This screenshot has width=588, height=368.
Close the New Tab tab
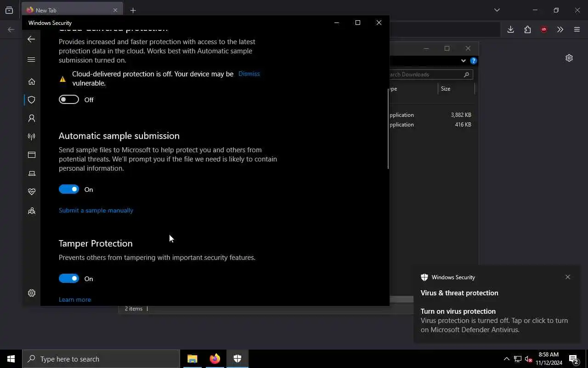click(115, 10)
